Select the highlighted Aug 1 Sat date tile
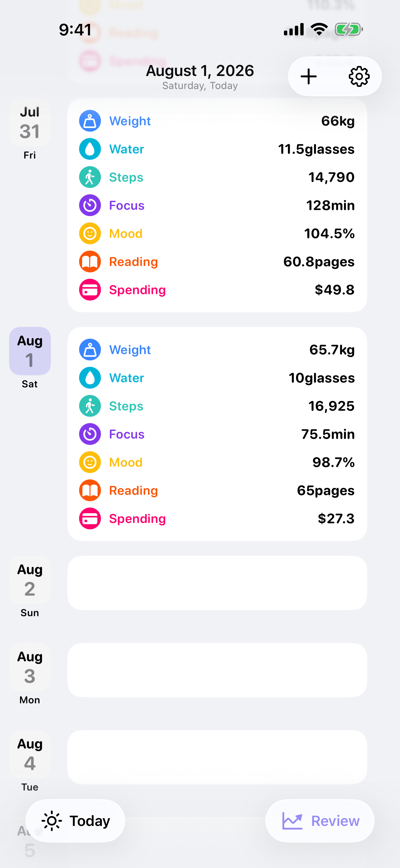The image size is (400, 868). coord(30,358)
